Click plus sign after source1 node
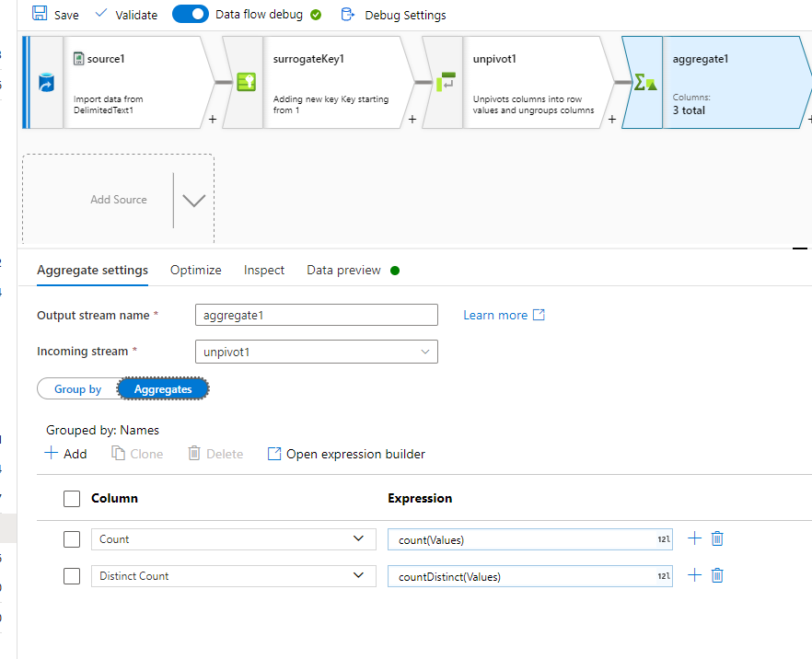Viewport: 812px width, 659px height. point(213,120)
